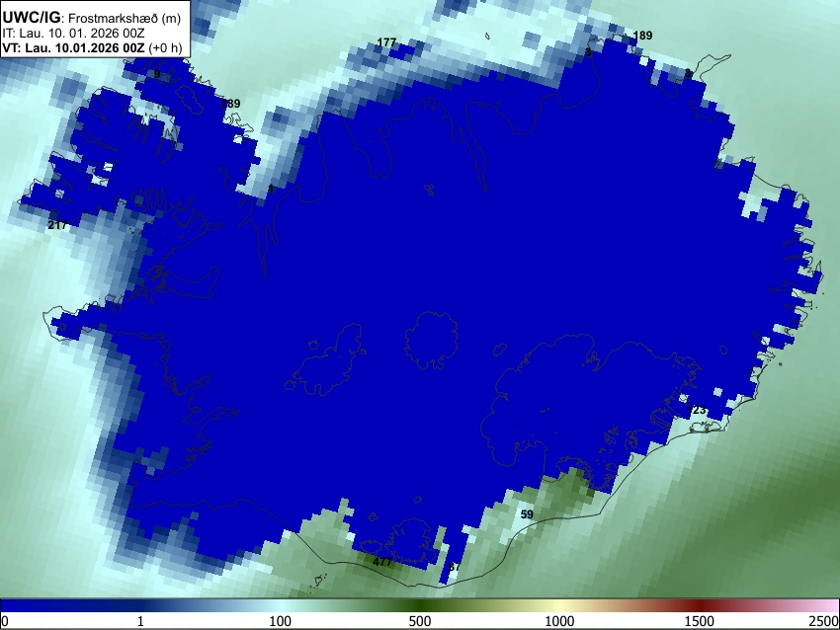Click the dark green band of the colour scale
Screen dimensions: 840x630
click(x=420, y=605)
